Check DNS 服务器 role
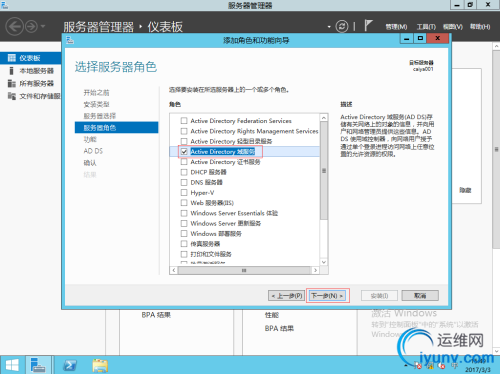 (x=184, y=182)
